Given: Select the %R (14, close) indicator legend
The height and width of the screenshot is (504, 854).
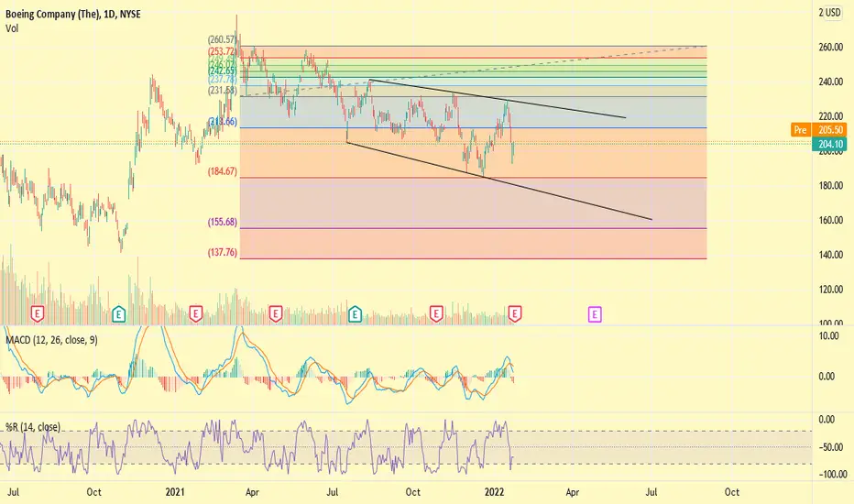Looking at the screenshot, I should [x=33, y=427].
